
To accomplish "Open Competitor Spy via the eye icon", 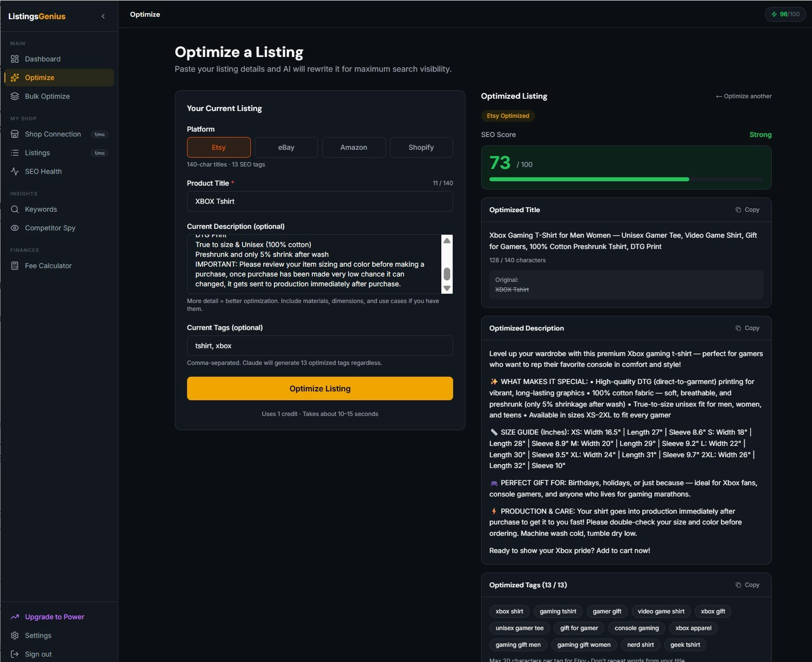I will (15, 228).
